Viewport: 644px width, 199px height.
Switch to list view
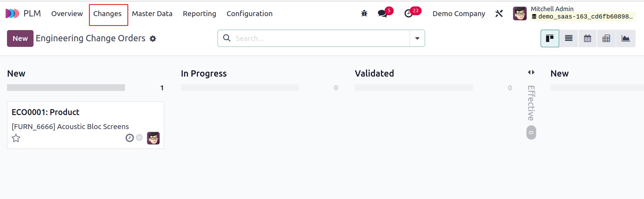click(x=569, y=38)
